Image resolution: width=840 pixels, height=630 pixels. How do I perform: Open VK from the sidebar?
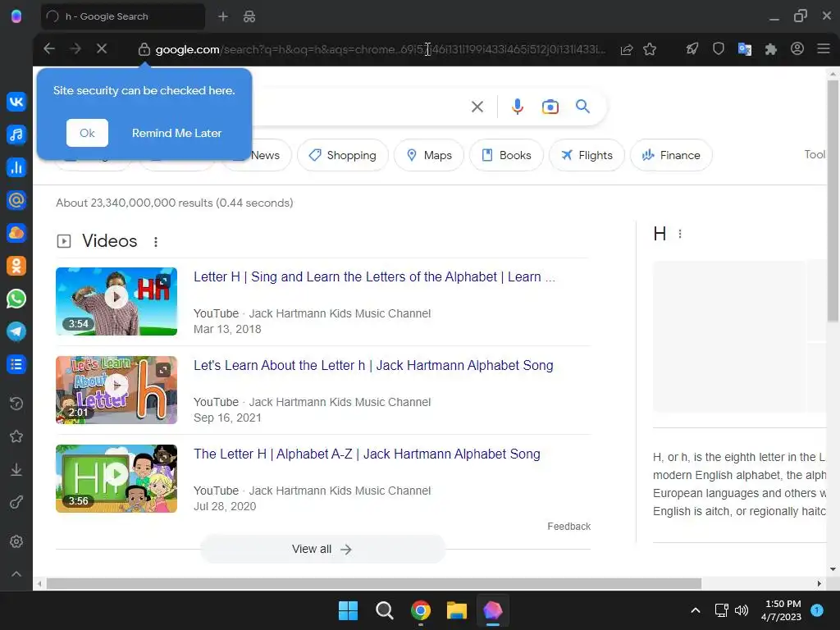(x=16, y=101)
